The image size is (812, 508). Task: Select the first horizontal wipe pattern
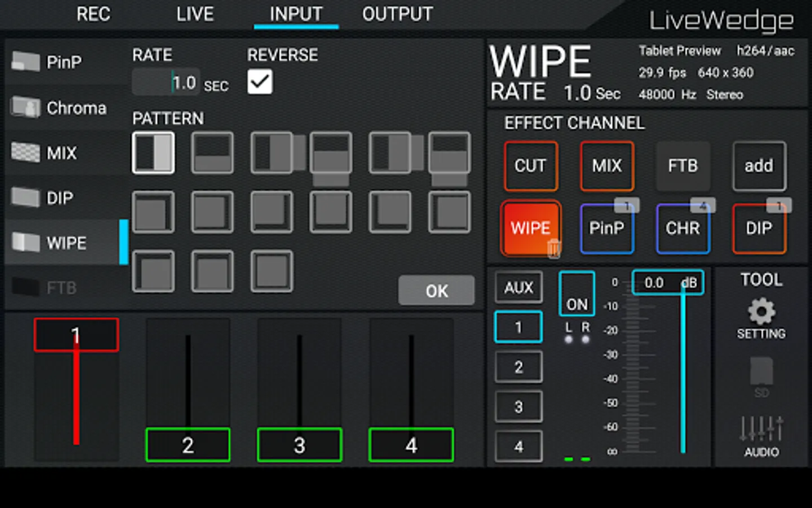[x=153, y=153]
